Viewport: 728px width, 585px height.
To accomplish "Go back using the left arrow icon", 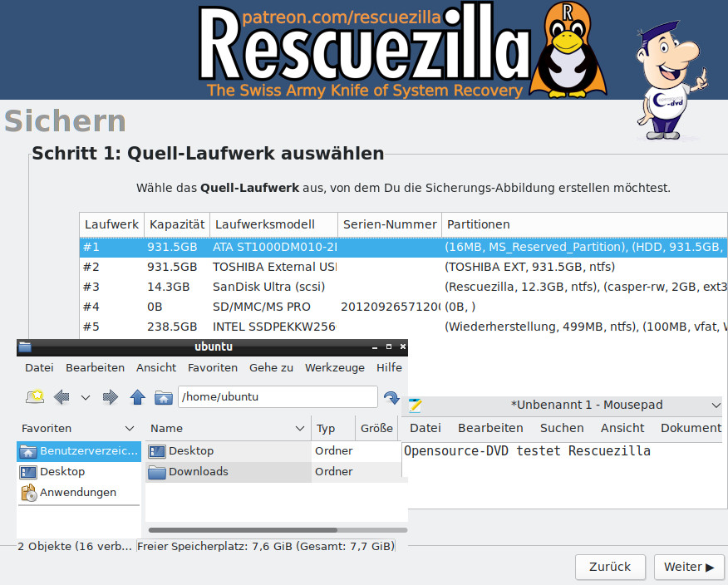I will pos(61,397).
